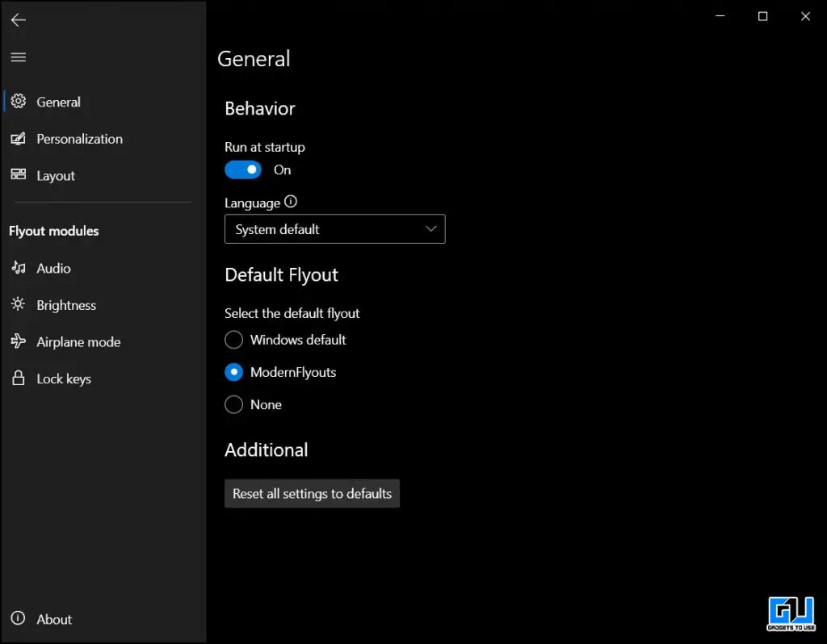The height and width of the screenshot is (644, 827).
Task: Select the Layout panel icon
Action: pyautogui.click(x=18, y=175)
